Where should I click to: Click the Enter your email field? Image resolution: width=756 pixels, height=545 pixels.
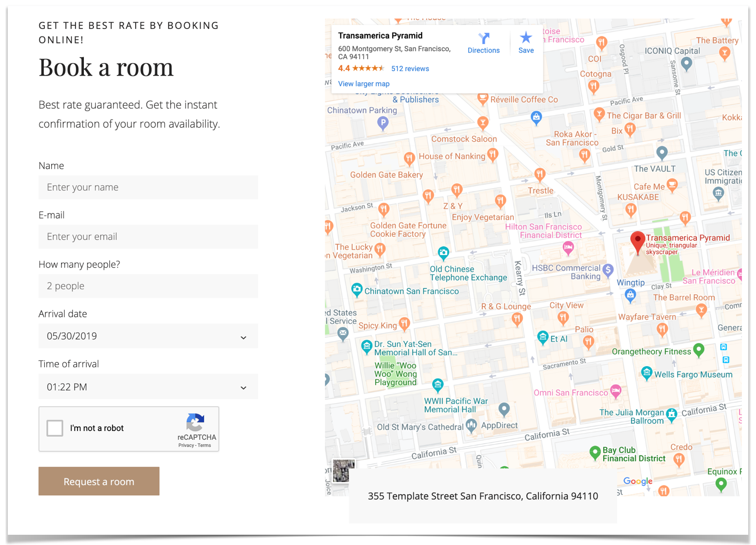tap(148, 236)
